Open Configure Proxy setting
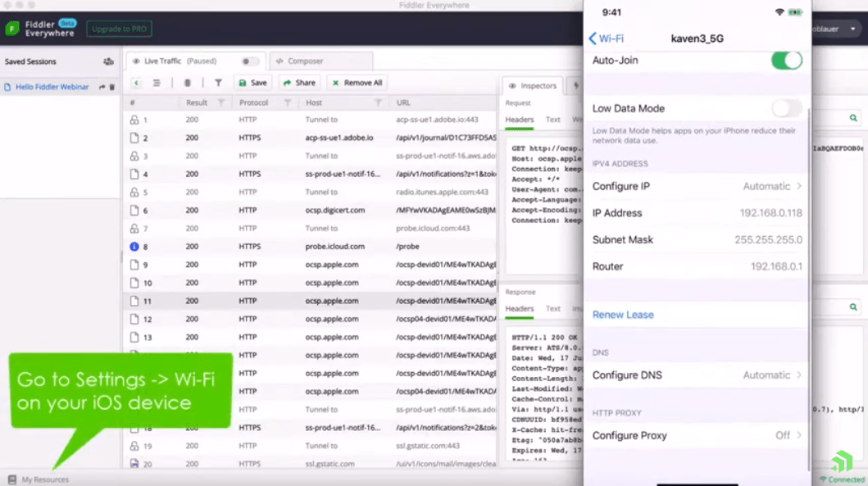The height and width of the screenshot is (486, 868). click(x=697, y=435)
